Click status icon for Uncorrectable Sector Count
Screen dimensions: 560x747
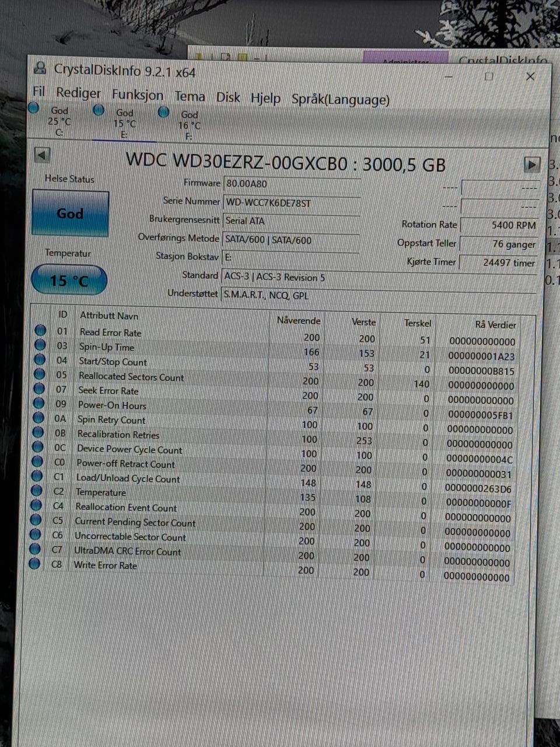point(36,534)
